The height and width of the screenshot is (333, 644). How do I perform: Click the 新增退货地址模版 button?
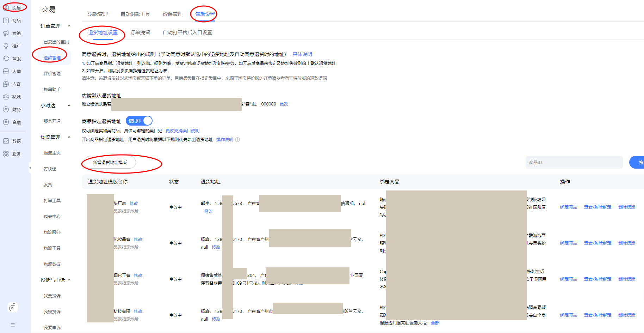click(110, 162)
